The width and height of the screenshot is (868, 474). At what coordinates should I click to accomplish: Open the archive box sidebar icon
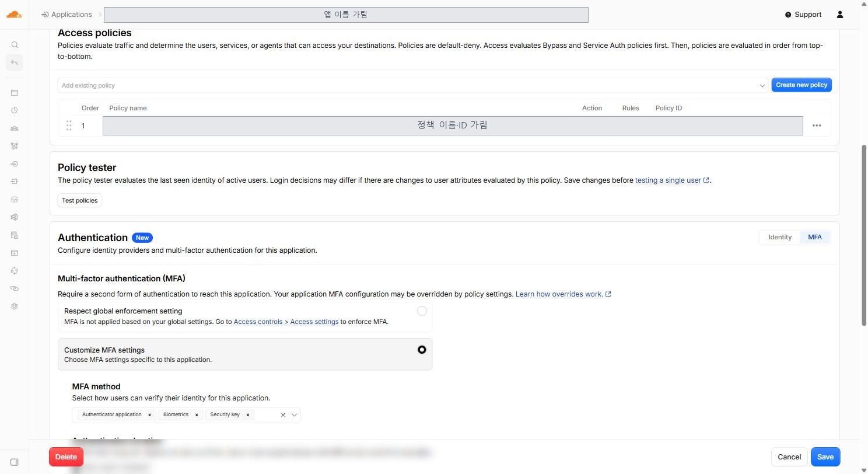pyautogui.click(x=15, y=253)
